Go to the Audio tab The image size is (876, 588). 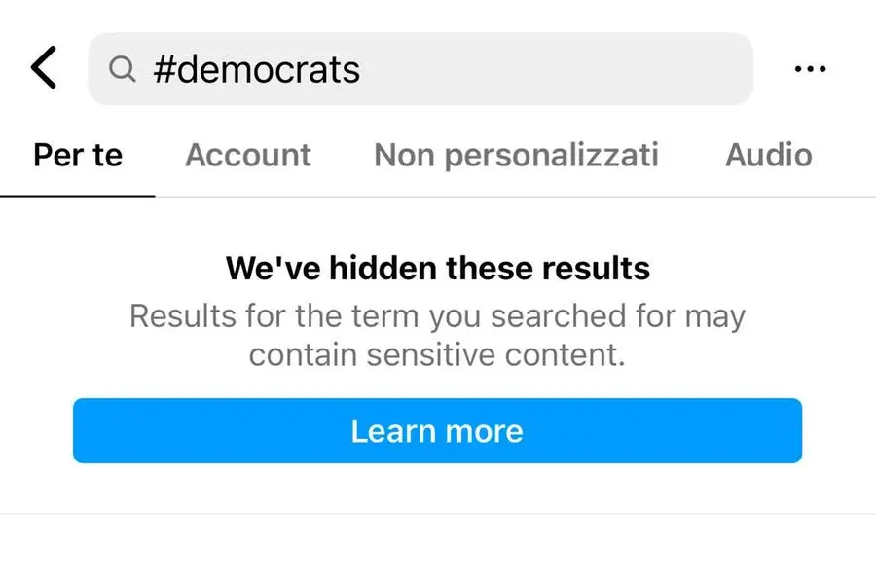[x=768, y=155]
